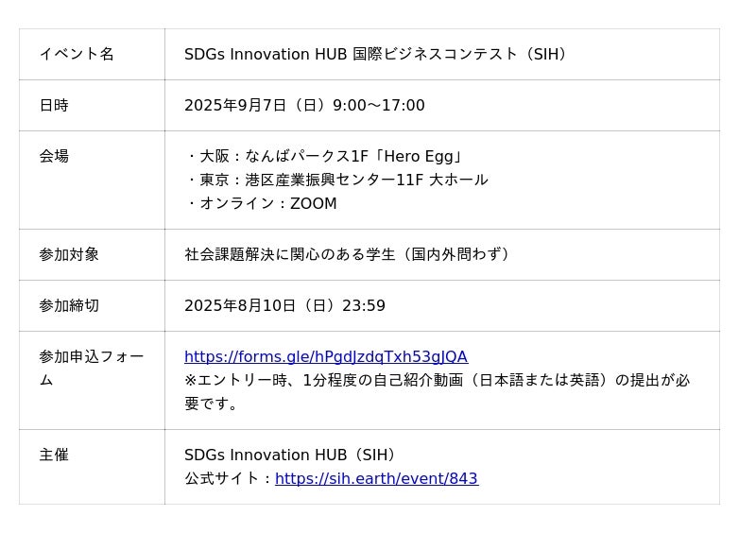This screenshot has width=756, height=533.
Task: Click the SDGs Innovation HUB 国際ビジネスコンテスト event title
Action: (378, 55)
